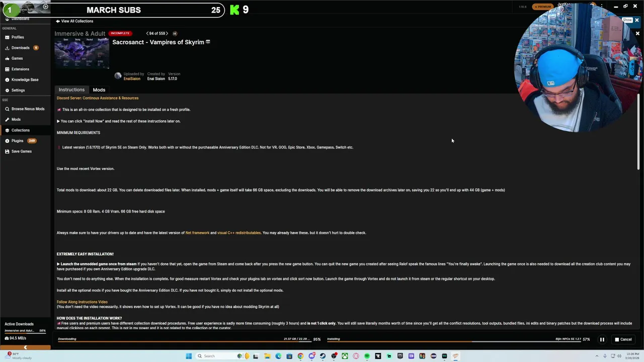Switch to the Mods tab
The image size is (644, 362).
pos(99,90)
